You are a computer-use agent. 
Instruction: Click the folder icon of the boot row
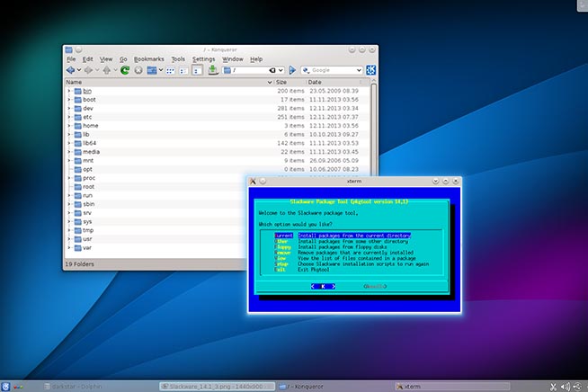(77, 100)
